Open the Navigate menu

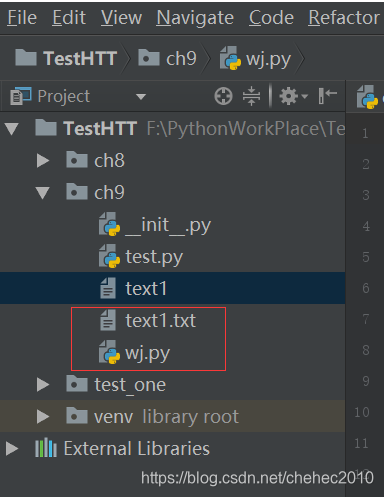tap(195, 18)
